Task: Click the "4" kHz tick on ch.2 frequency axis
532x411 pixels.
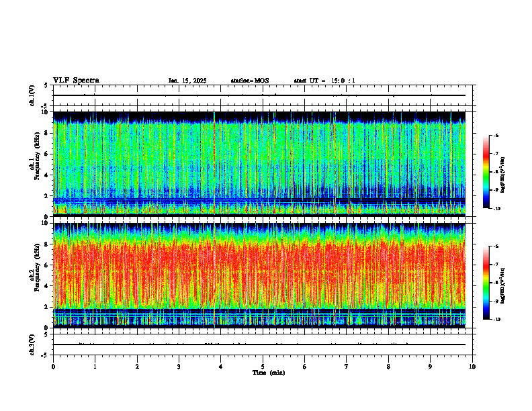Action: [48, 286]
